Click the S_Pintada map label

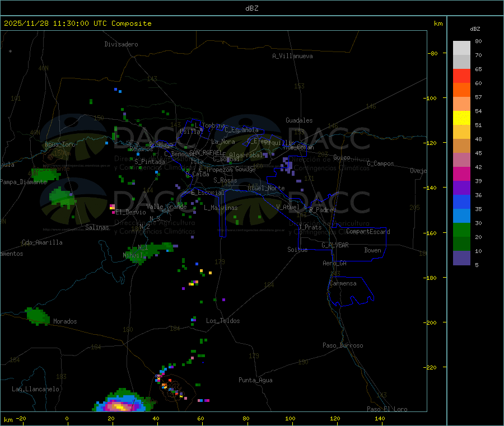pyautogui.click(x=150, y=162)
